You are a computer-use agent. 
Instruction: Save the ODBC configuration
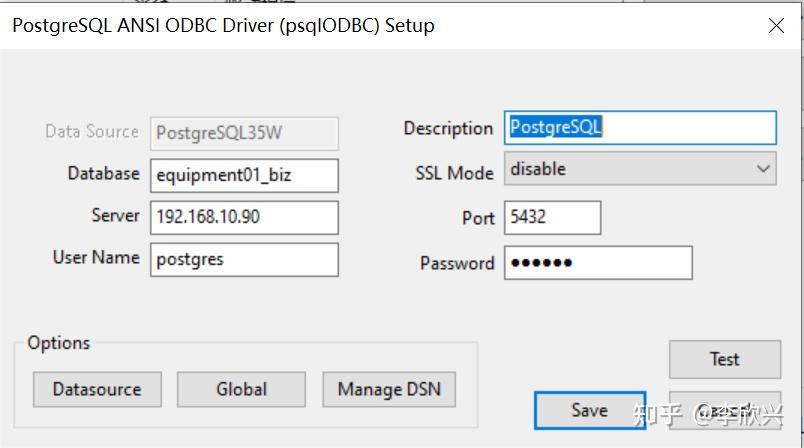click(589, 410)
